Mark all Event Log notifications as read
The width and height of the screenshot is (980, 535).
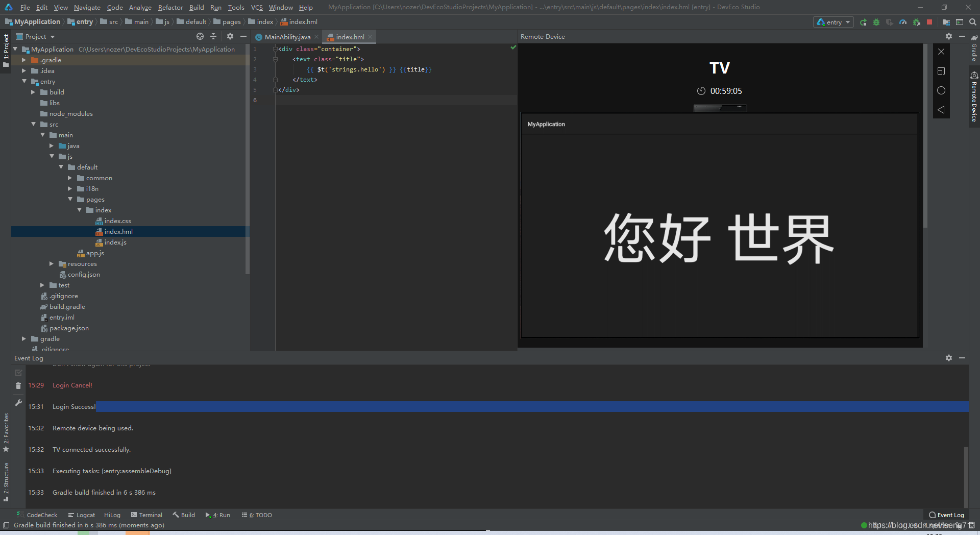coord(18,373)
